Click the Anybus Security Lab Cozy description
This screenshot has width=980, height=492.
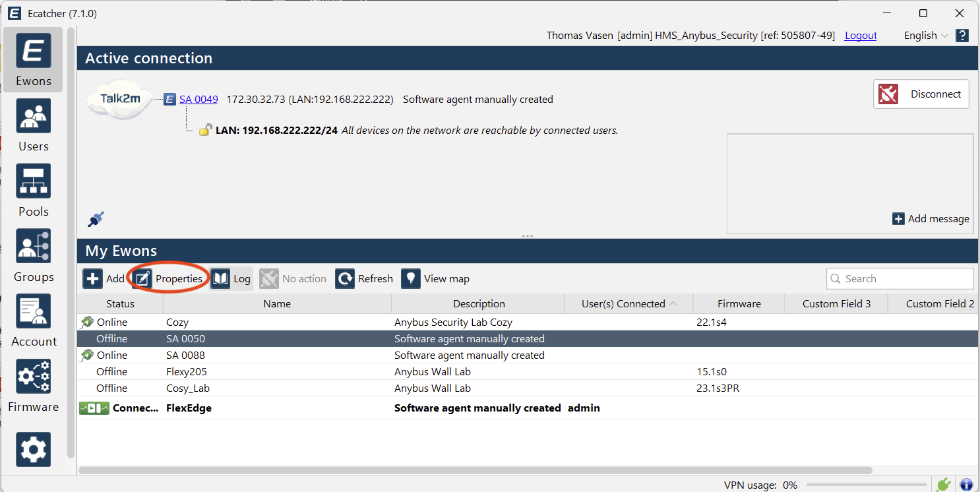tap(453, 323)
